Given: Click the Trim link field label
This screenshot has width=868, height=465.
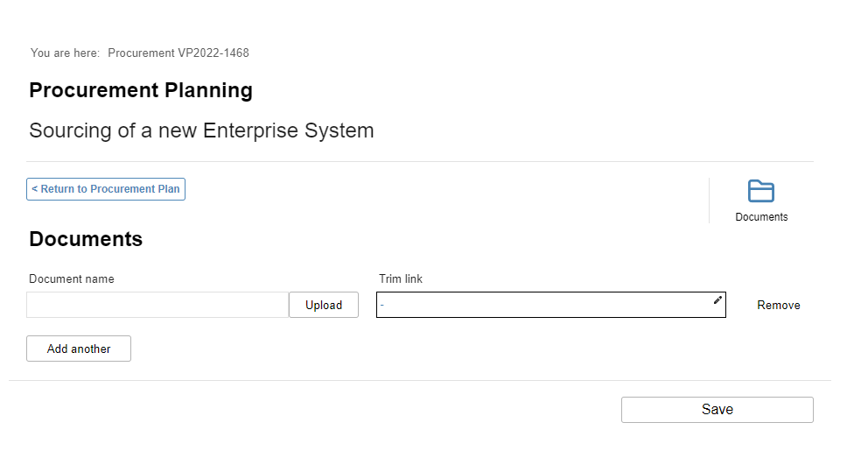Looking at the screenshot, I should pos(400,278).
